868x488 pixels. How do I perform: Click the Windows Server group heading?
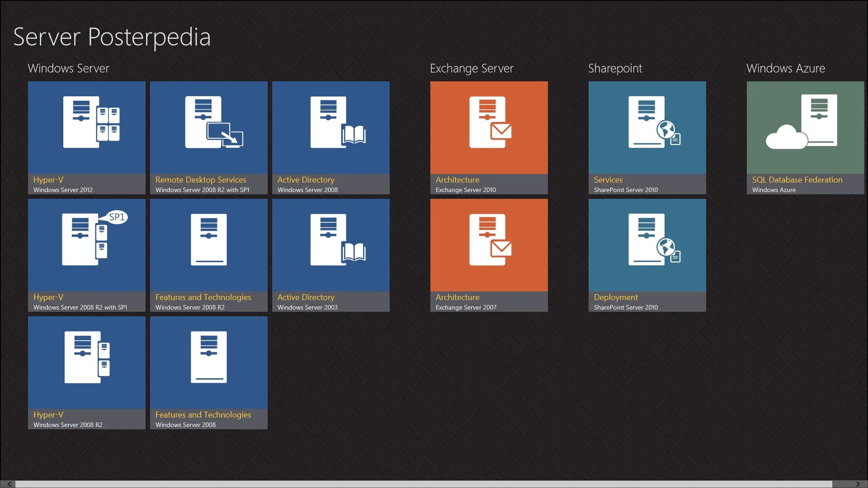pos(68,68)
